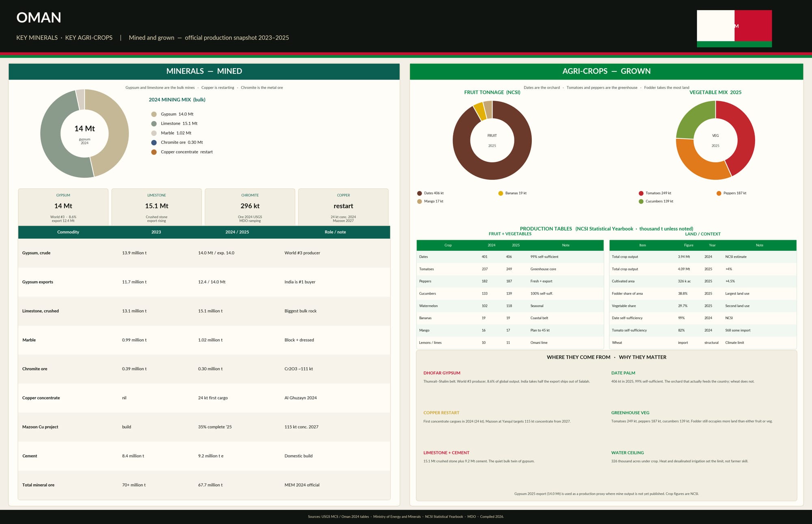Click the 'DHOFAR GYPSUM' heading
This screenshot has height=524, width=812.
point(442,373)
